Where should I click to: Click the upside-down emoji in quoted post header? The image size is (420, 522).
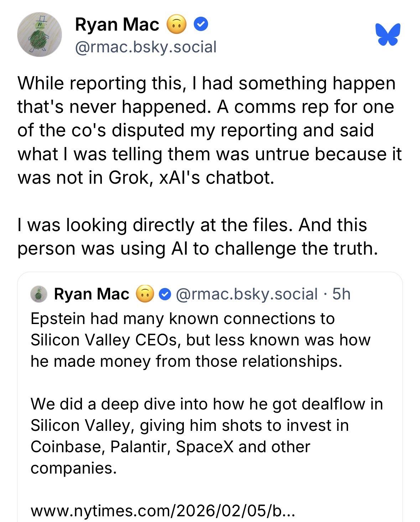pyautogui.click(x=145, y=294)
